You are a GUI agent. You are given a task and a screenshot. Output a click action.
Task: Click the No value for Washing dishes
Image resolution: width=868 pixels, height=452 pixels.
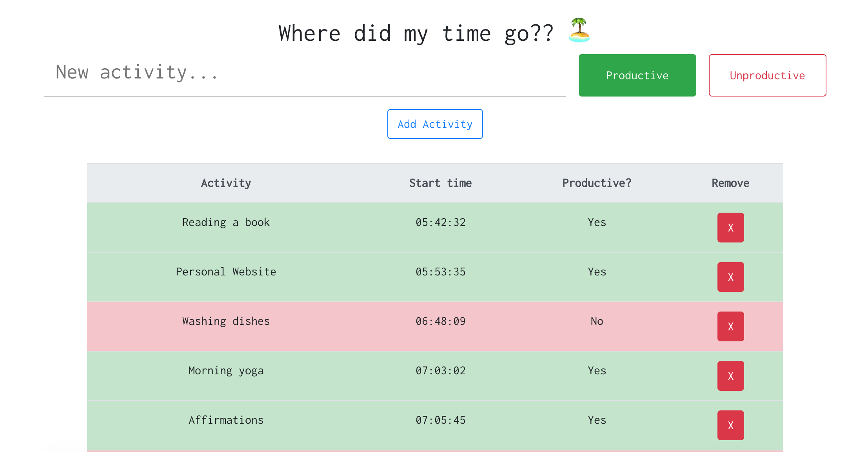597,321
